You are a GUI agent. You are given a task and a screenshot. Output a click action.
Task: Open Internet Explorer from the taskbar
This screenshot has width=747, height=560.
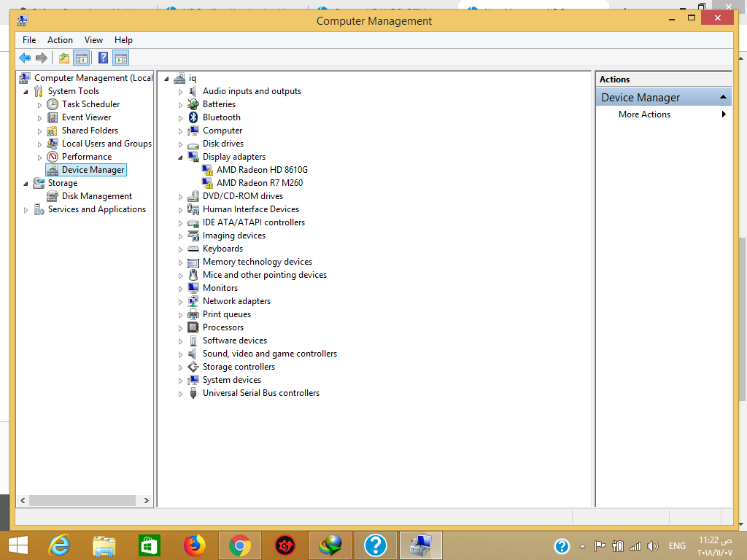[58, 545]
